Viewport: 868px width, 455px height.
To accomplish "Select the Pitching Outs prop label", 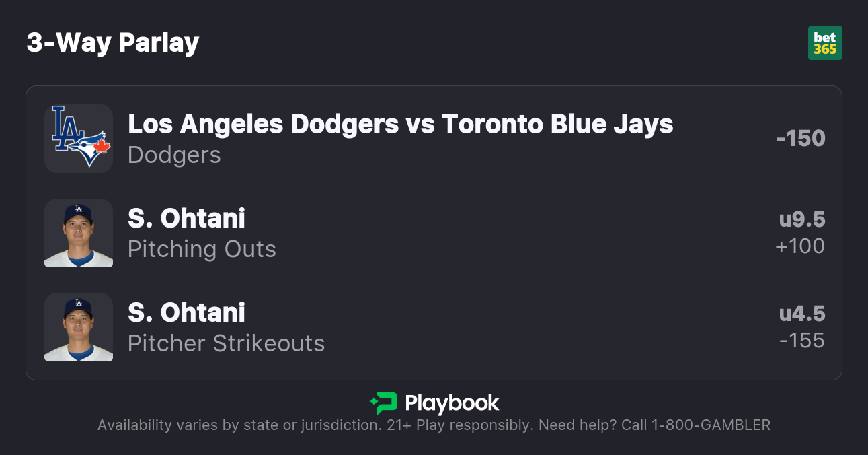I will coord(202,249).
